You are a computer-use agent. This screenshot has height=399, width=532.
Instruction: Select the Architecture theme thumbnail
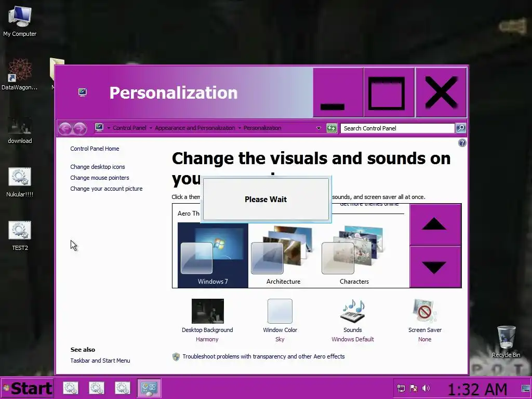pyautogui.click(x=283, y=255)
